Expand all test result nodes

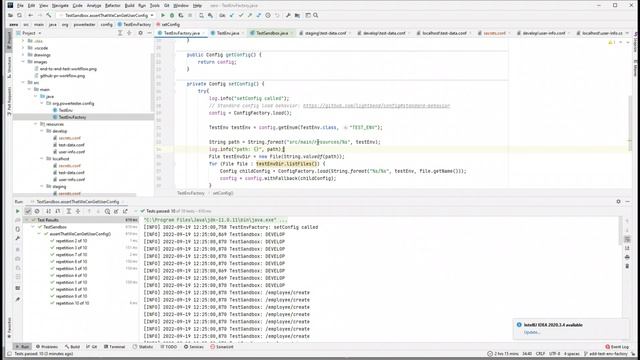[69, 211]
